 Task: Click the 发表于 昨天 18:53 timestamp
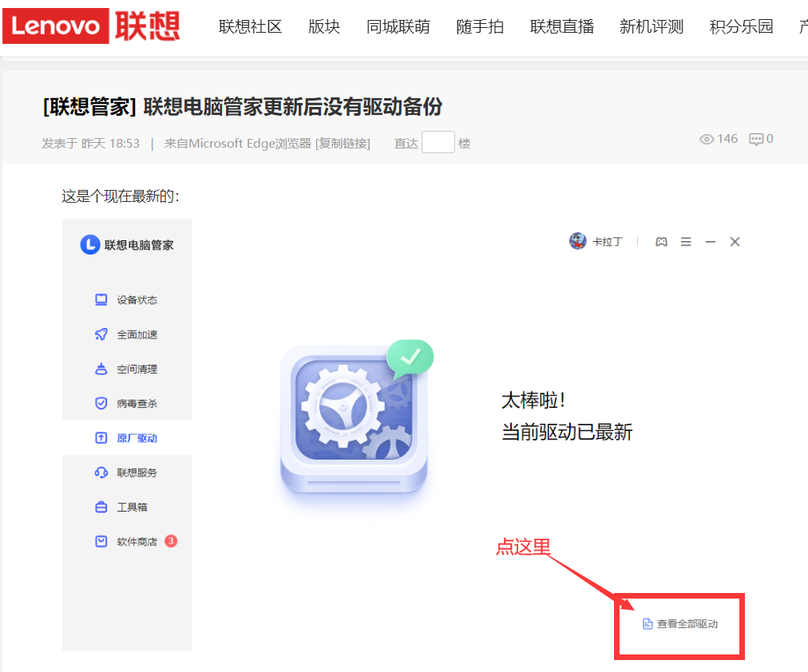coord(91,143)
